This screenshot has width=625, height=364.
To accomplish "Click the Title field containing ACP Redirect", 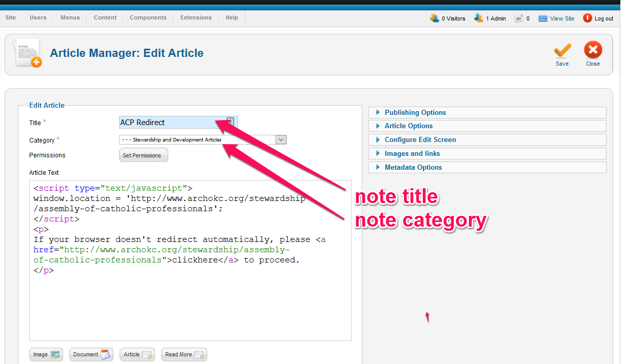I will (178, 123).
